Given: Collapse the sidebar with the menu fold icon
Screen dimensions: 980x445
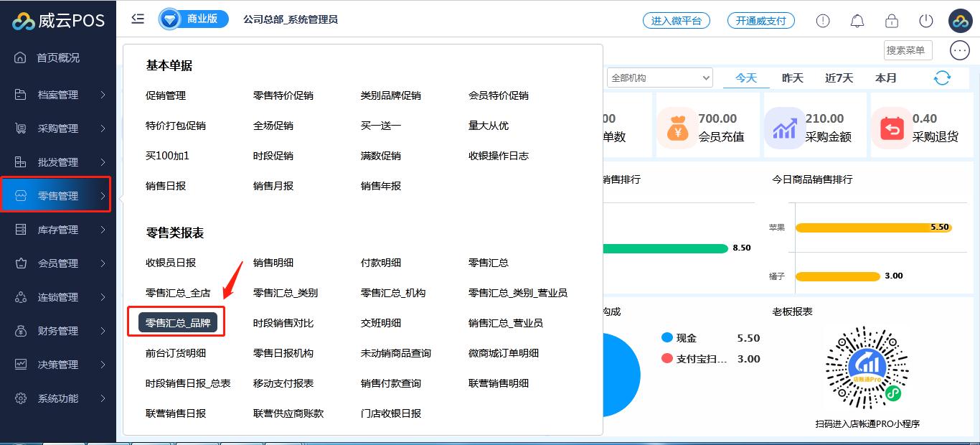Looking at the screenshot, I should click(138, 19).
